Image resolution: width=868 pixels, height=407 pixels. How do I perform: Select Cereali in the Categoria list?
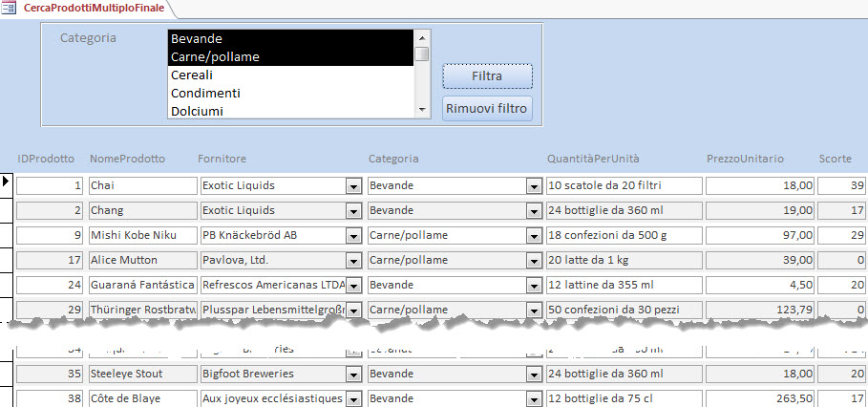tap(290, 75)
